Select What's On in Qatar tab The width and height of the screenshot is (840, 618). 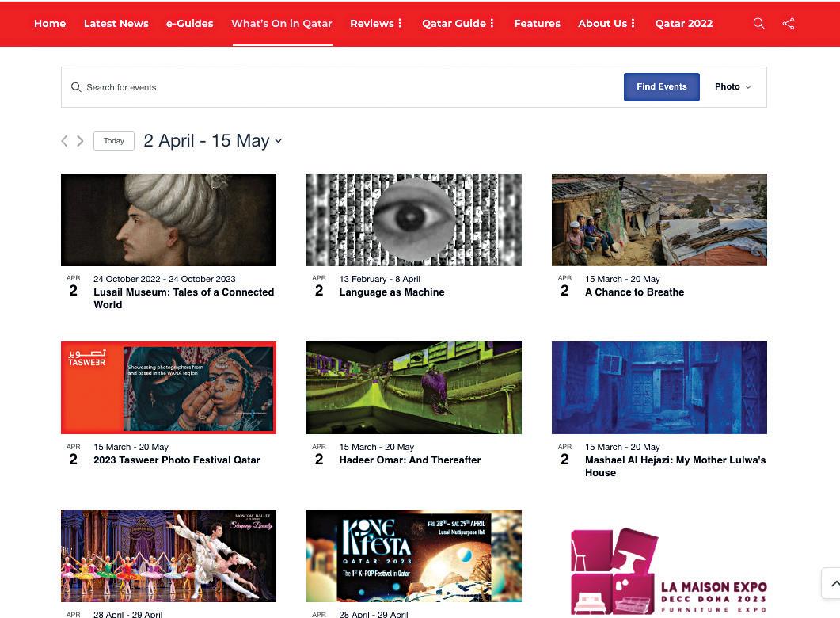pos(282,24)
